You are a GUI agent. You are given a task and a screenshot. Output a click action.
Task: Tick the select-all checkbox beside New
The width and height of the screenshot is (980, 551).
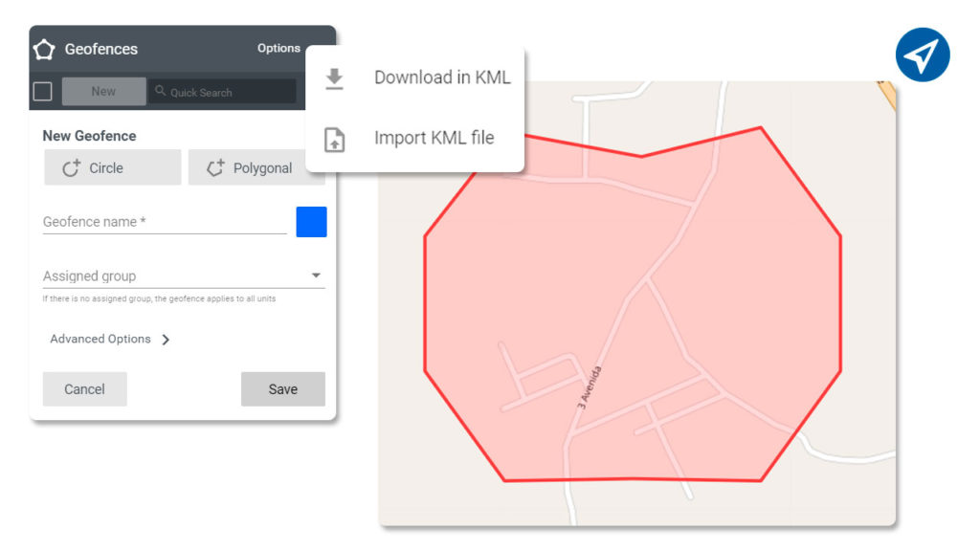(42, 92)
